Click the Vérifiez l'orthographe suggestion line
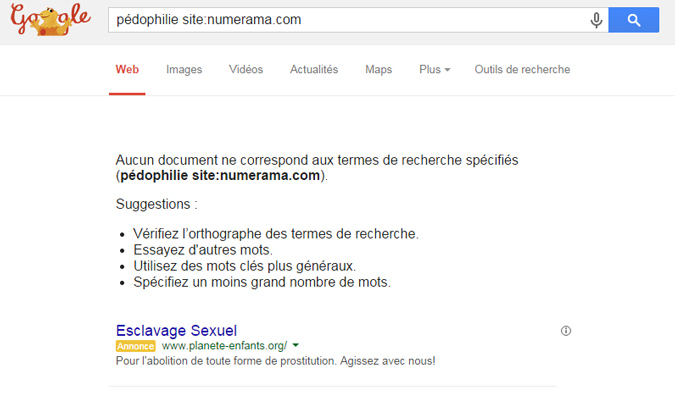 click(276, 234)
